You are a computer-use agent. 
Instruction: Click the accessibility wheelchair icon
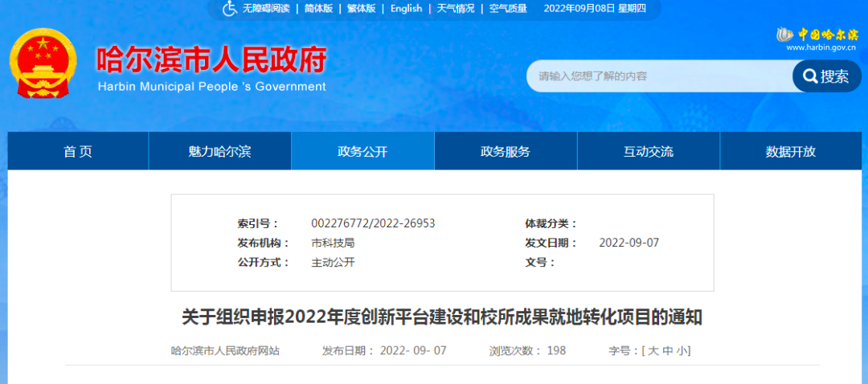pyautogui.click(x=230, y=8)
